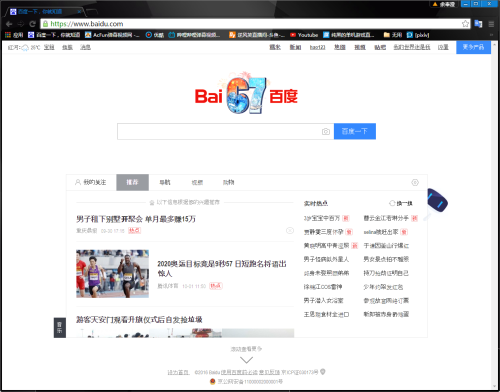Click the camera image-search icon

pos(326,132)
